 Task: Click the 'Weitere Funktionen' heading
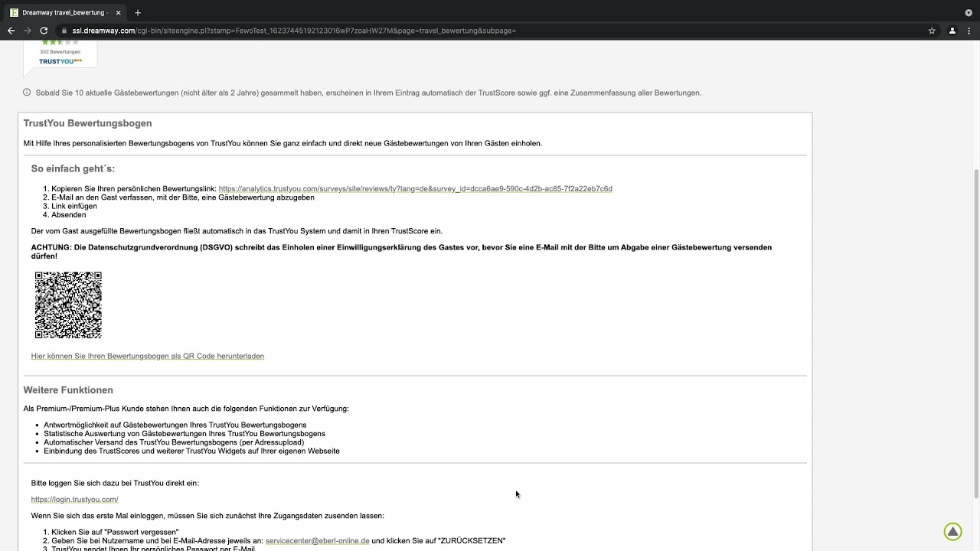68,390
